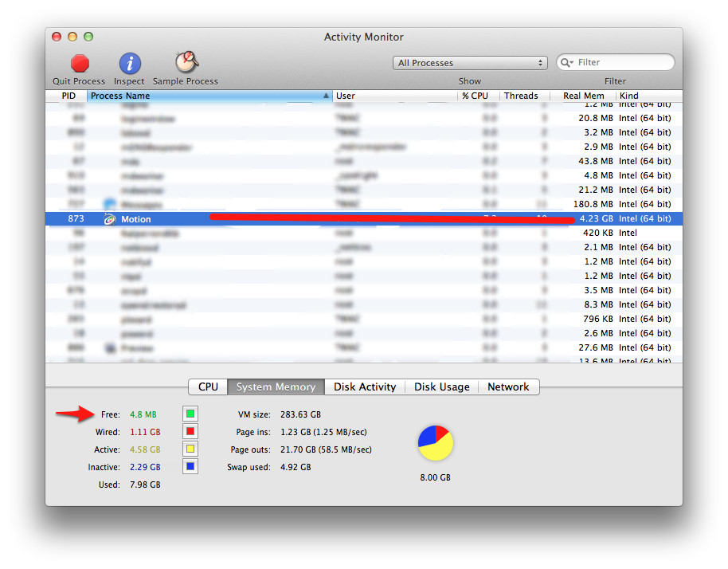Select the row with 180.8 MB memory

364,204
